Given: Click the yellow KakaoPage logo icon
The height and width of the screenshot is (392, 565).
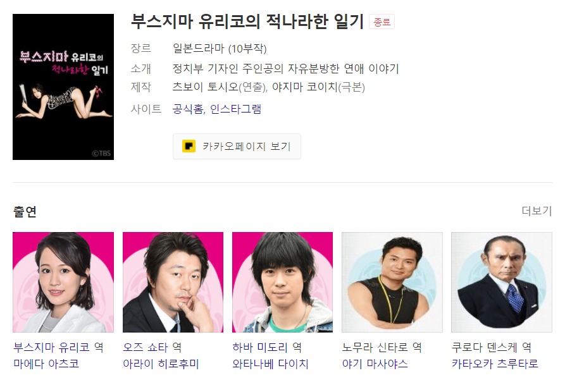Looking at the screenshot, I should (189, 146).
